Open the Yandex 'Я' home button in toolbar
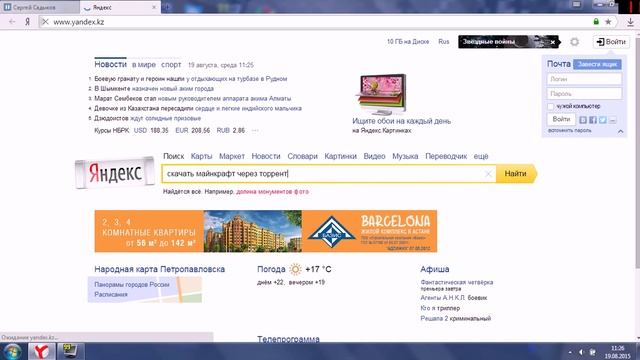The width and height of the screenshot is (640, 360). tap(27, 22)
